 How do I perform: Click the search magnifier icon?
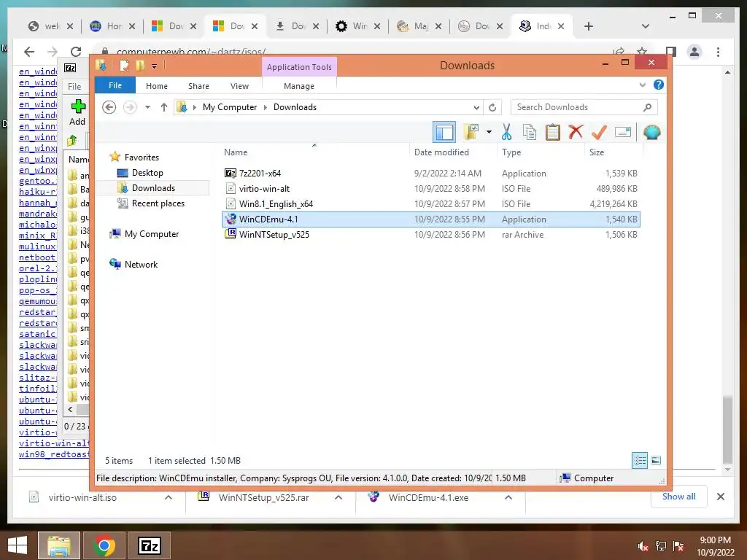coord(647,107)
